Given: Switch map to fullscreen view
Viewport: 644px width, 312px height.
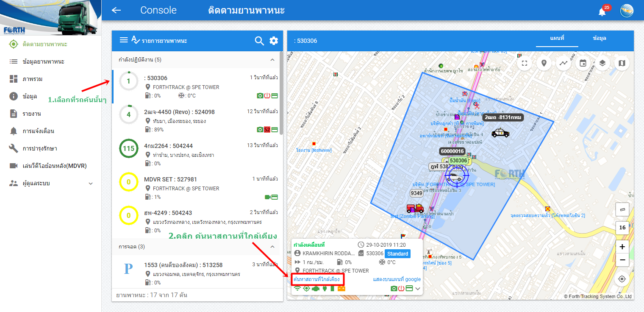Looking at the screenshot, I should (x=525, y=63).
